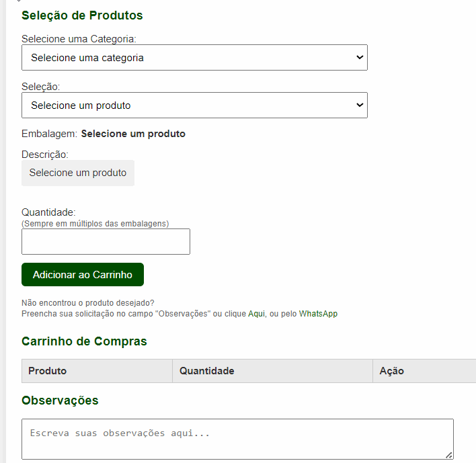Image resolution: width=476 pixels, height=463 pixels.
Task: Click the Ação column header
Action: tap(392, 371)
